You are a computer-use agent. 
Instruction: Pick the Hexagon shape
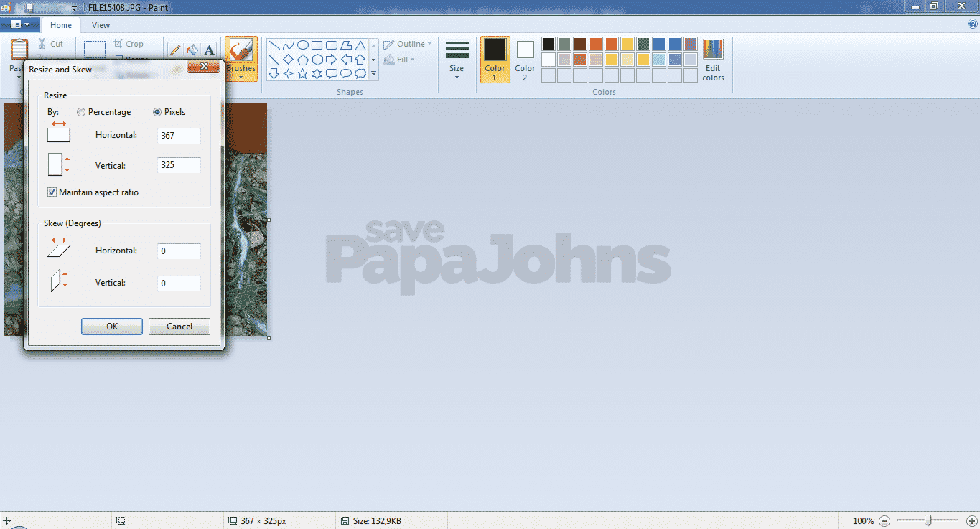click(x=317, y=59)
